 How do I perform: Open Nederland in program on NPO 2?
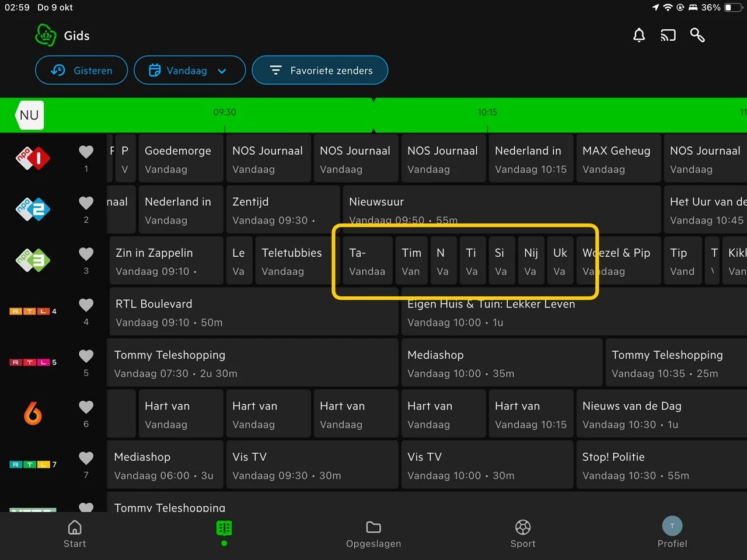click(x=181, y=209)
